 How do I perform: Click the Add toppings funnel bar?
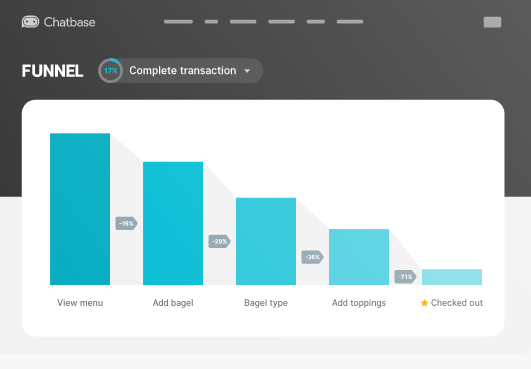359,257
